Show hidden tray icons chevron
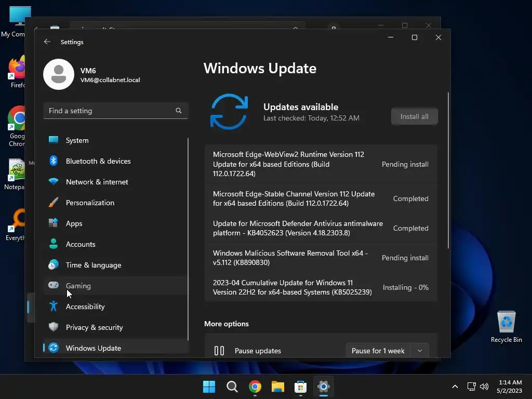The height and width of the screenshot is (399, 532). pos(455,387)
